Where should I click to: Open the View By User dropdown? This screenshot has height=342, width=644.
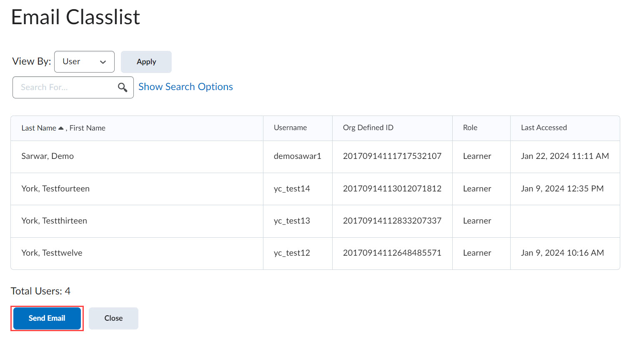click(84, 62)
